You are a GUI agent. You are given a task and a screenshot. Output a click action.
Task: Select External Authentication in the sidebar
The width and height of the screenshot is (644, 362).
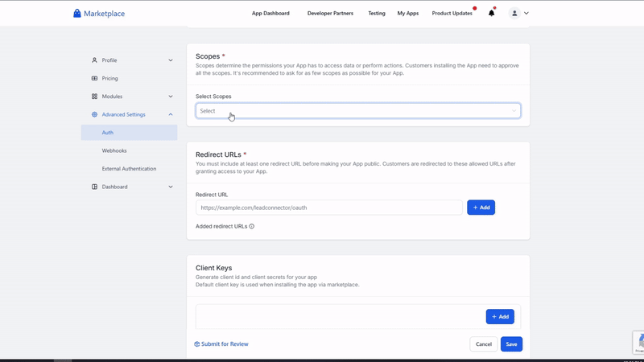point(129,169)
